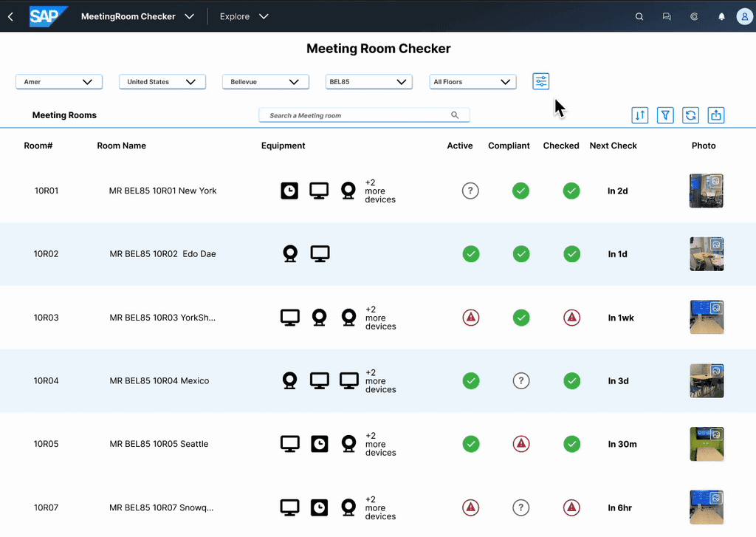Click the +2 more devices link for 10R03

pos(380,318)
